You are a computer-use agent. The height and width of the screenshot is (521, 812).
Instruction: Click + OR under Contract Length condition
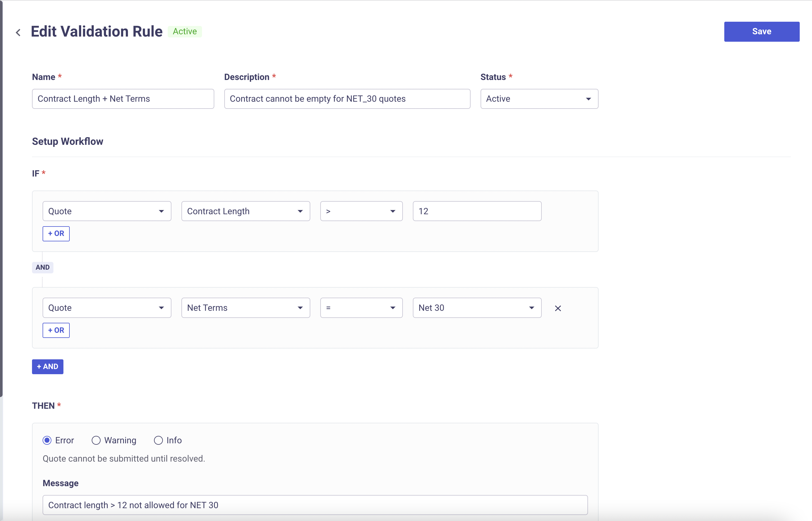pyautogui.click(x=56, y=233)
